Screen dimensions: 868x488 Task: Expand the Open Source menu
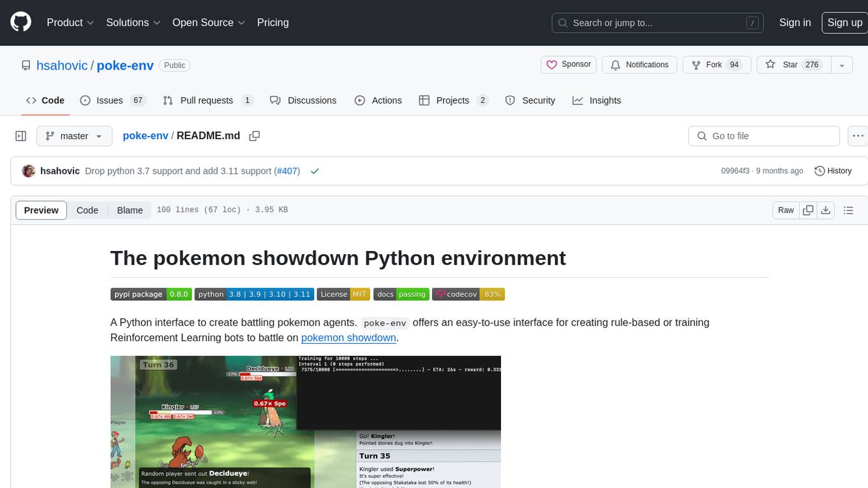click(209, 22)
